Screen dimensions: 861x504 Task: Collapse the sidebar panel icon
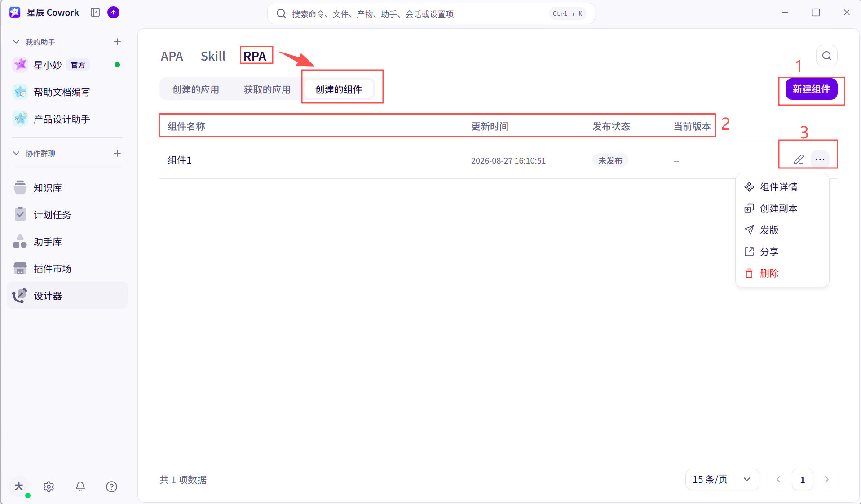coord(95,12)
